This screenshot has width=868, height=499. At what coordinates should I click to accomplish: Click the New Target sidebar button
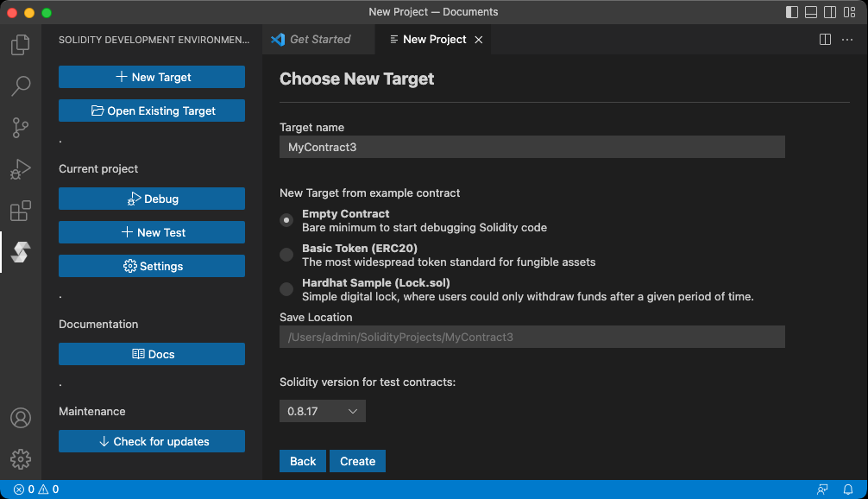tap(152, 77)
